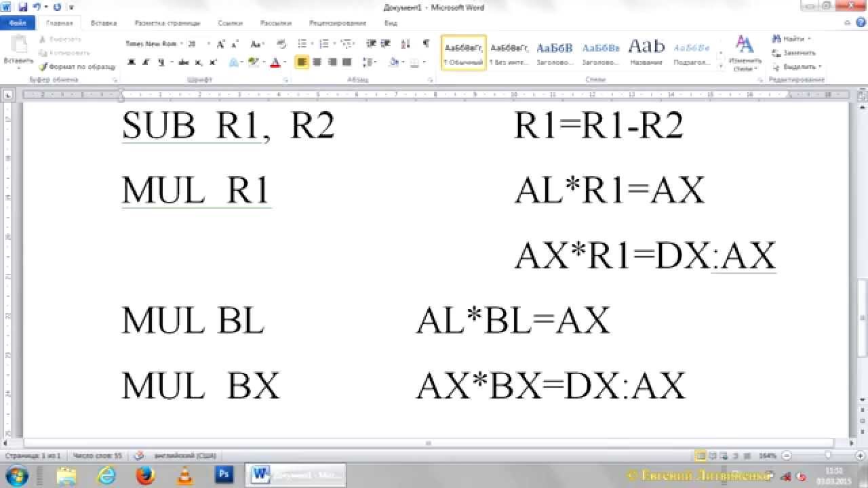Switch to the Вставка tab
868x488 pixels.
pos(103,22)
